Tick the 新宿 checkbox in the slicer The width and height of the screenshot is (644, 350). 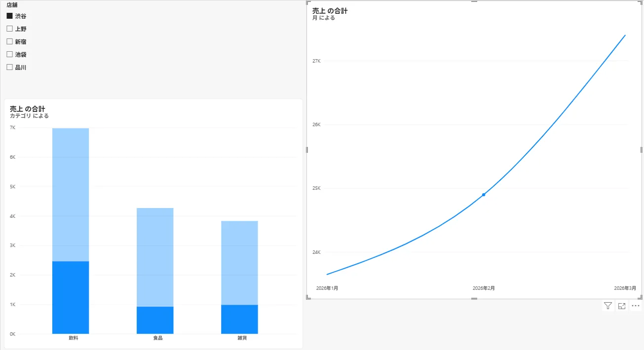click(9, 41)
